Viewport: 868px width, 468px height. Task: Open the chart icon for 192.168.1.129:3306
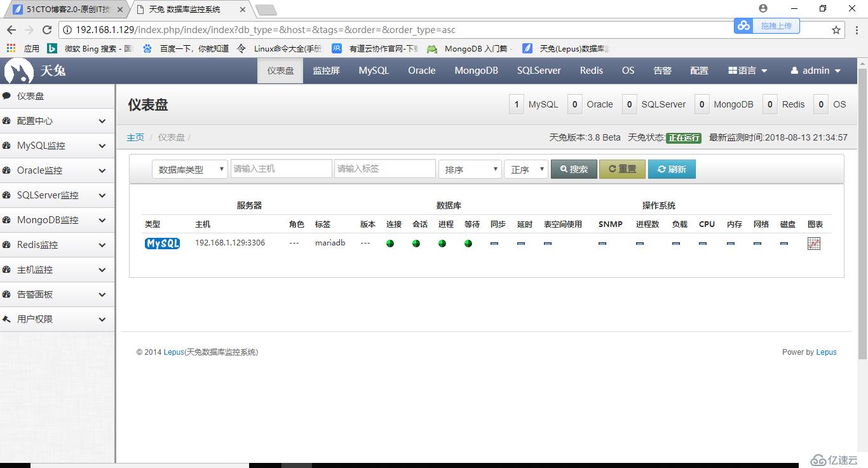tap(814, 243)
